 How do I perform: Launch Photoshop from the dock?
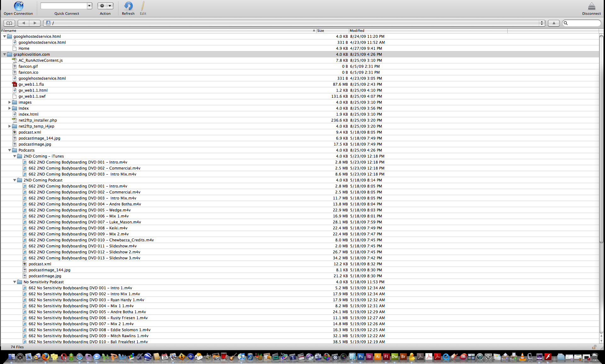click(x=360, y=357)
